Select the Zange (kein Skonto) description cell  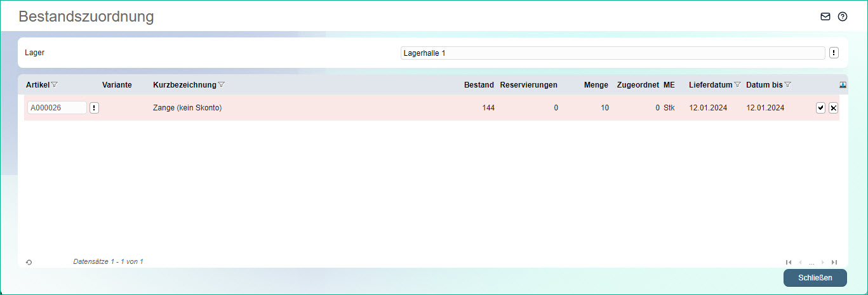[x=187, y=108]
